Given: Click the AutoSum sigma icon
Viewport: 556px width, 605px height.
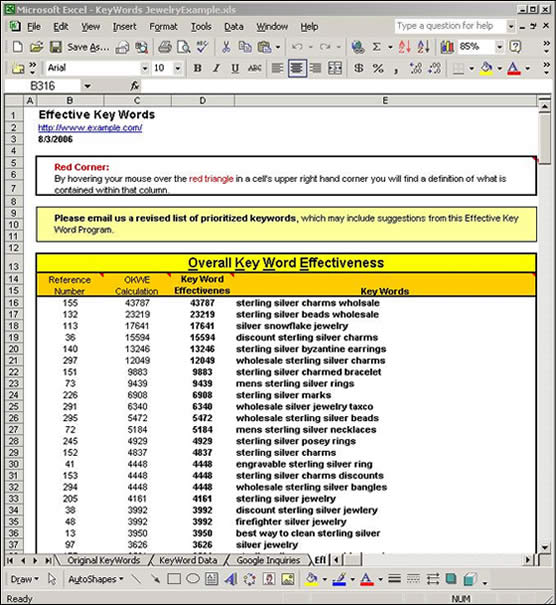Looking at the screenshot, I should (377, 47).
